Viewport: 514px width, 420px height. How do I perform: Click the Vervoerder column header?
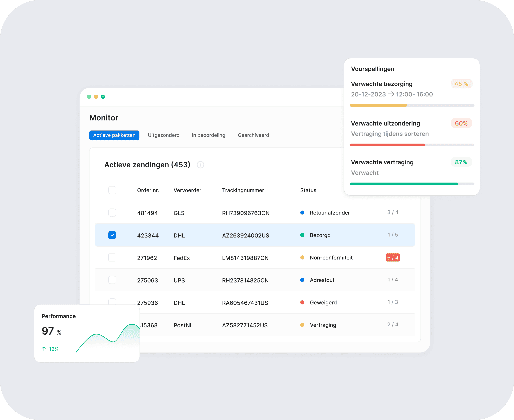[187, 190]
